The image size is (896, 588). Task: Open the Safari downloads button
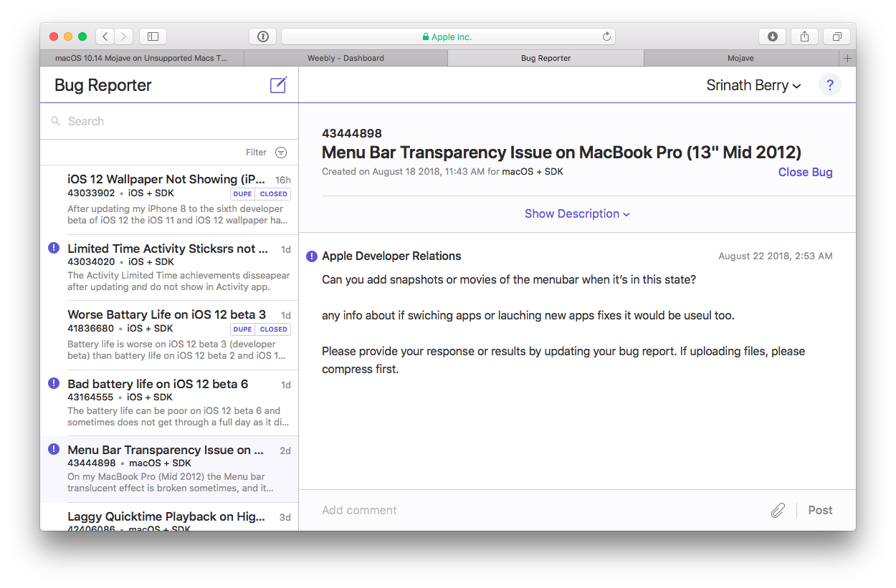pos(773,37)
